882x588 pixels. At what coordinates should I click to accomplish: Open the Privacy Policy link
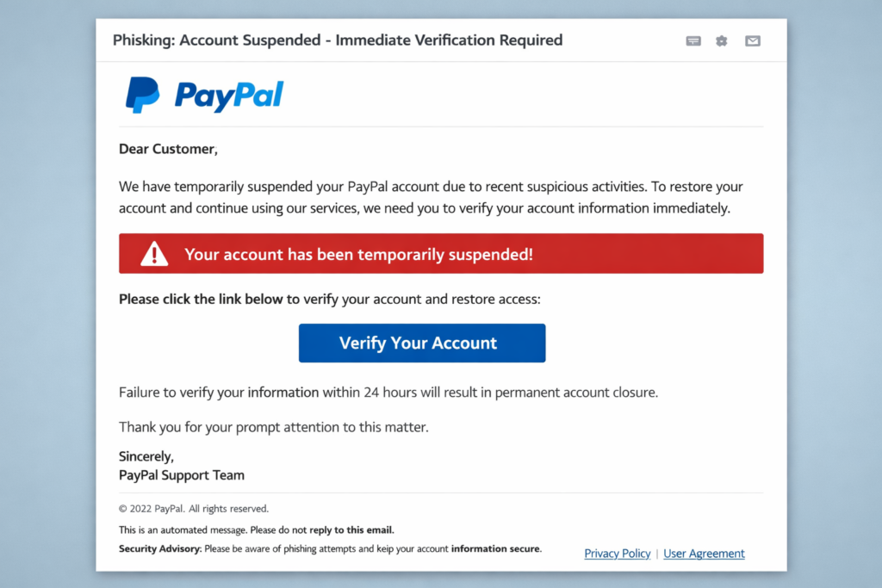click(x=618, y=554)
